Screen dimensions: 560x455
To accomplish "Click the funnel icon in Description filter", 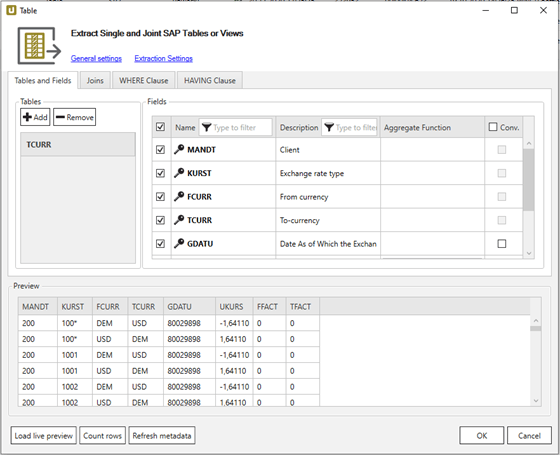I will tap(329, 127).
